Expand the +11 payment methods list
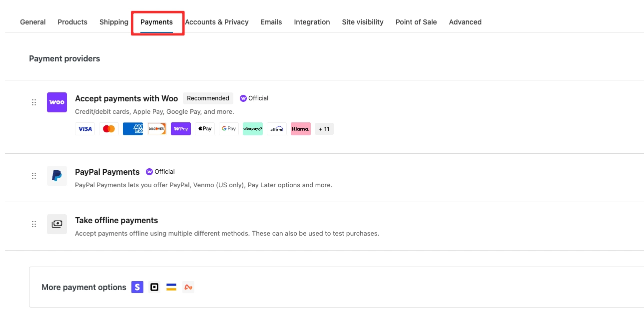 324,128
